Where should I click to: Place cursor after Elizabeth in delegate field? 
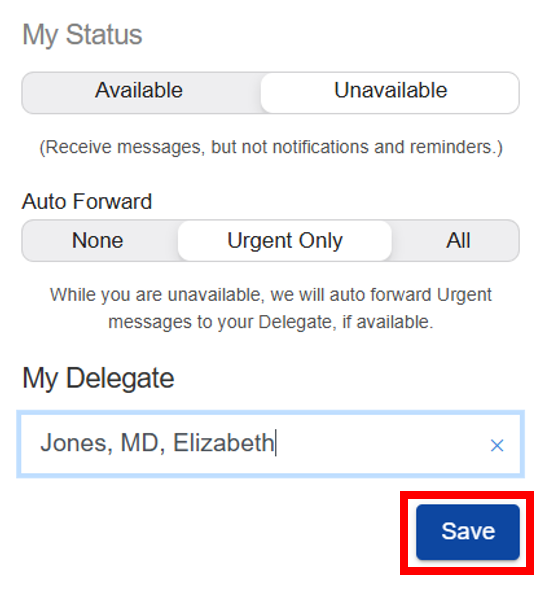[x=276, y=442]
